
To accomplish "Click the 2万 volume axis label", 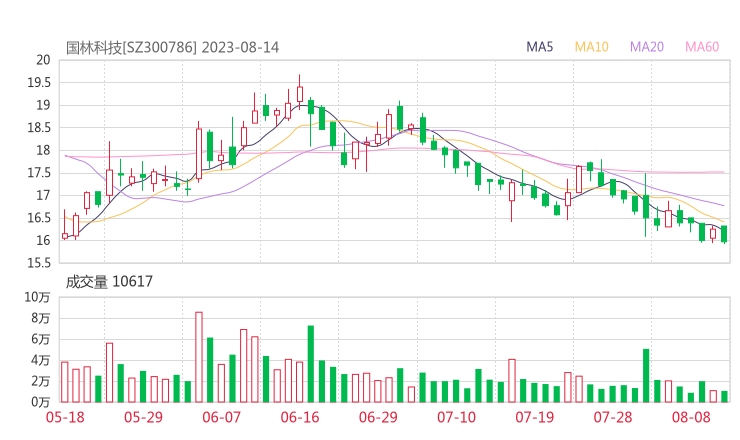I will coord(41,381).
